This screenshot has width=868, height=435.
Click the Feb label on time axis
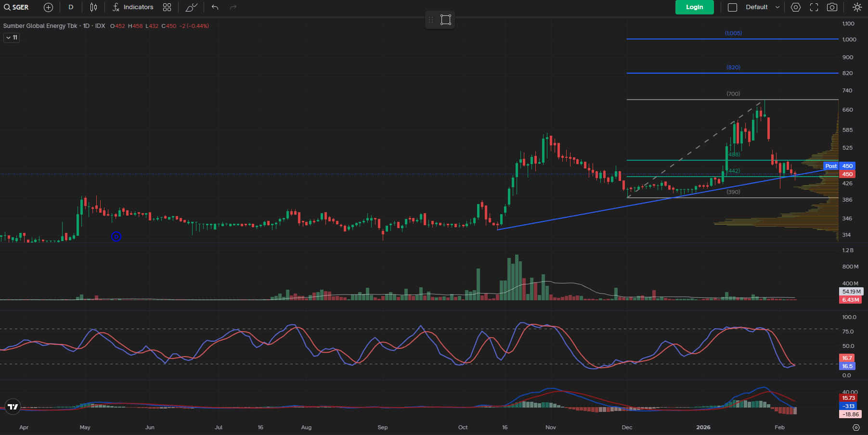coord(779,427)
